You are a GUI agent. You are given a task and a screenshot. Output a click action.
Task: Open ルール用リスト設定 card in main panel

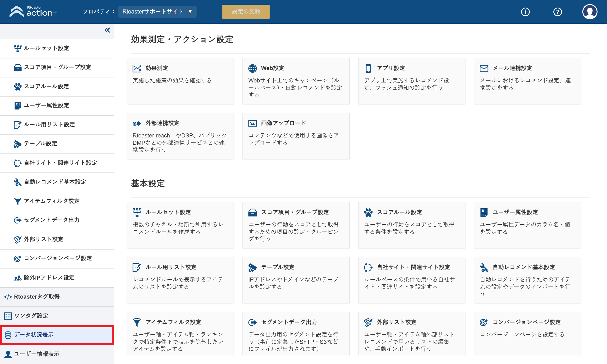[x=180, y=280]
